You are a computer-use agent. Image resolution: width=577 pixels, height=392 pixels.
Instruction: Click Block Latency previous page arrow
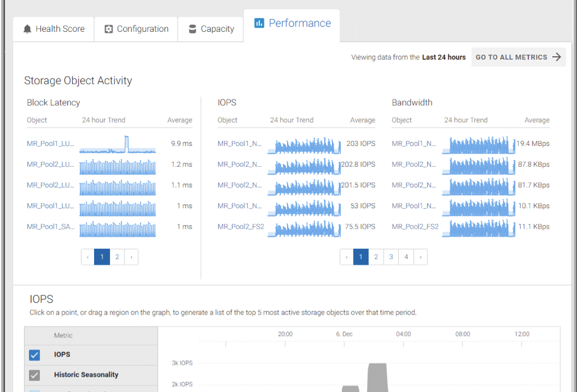click(x=88, y=257)
